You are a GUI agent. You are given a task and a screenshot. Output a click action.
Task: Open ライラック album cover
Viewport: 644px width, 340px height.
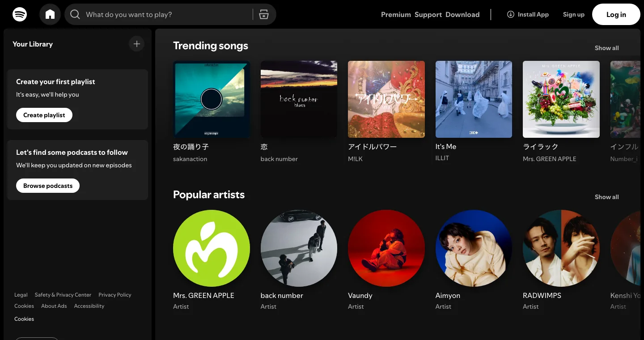point(561,99)
